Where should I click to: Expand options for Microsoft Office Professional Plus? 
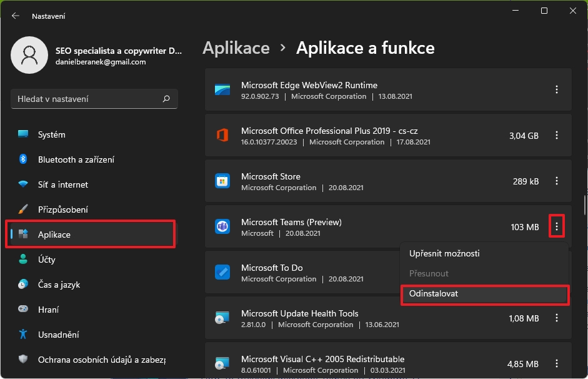(557, 136)
